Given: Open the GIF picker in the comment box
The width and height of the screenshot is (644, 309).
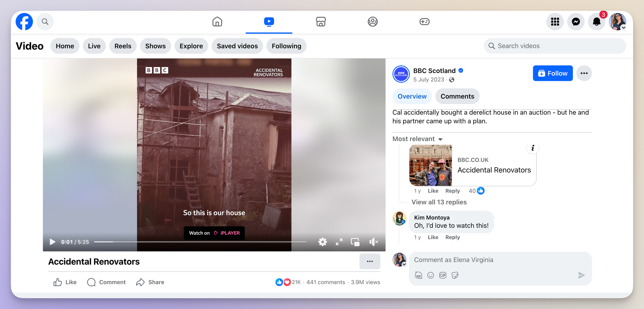Looking at the screenshot, I should click(x=443, y=275).
